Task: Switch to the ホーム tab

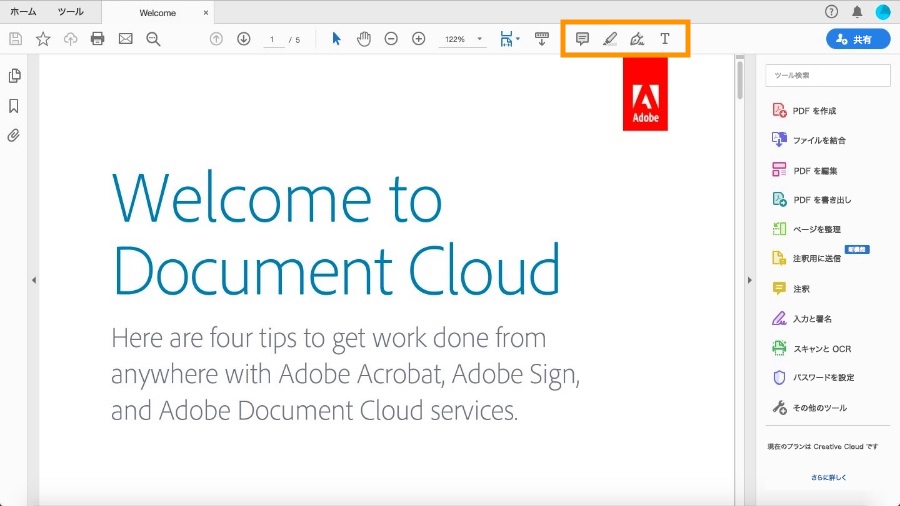Action: [x=23, y=11]
